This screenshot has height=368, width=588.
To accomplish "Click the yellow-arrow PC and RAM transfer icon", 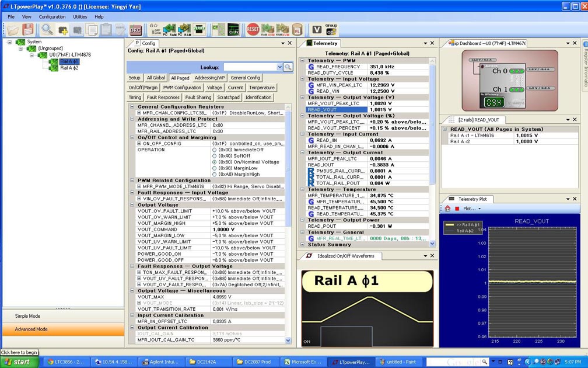I will pyautogui.click(x=184, y=29).
